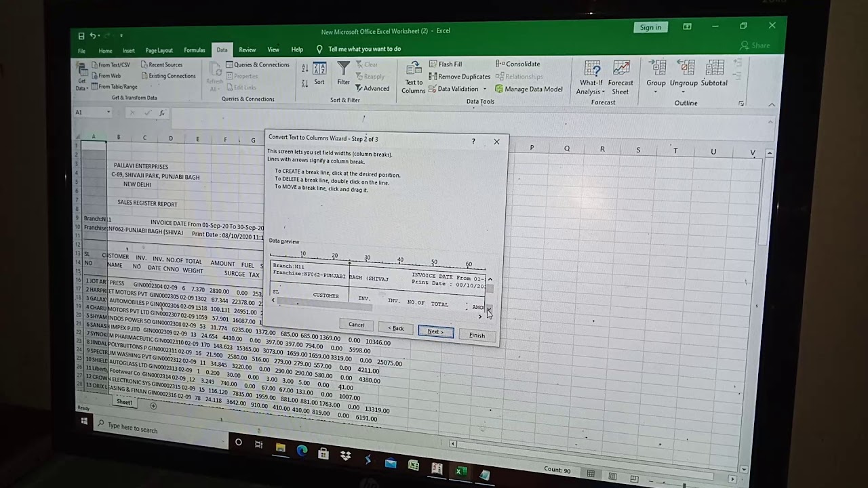The image size is (868, 488).
Task: Switch to Normal view in status bar
Action: [x=591, y=474]
